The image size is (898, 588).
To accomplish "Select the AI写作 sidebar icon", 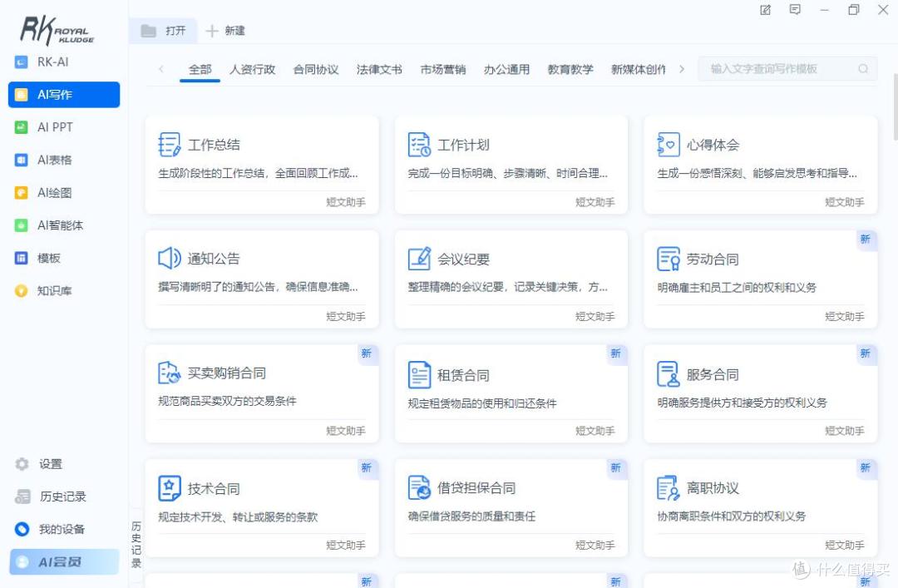I will point(21,95).
